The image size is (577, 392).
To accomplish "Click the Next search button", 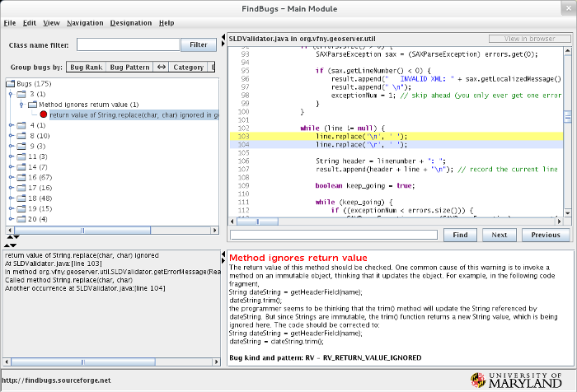I will coord(500,235).
